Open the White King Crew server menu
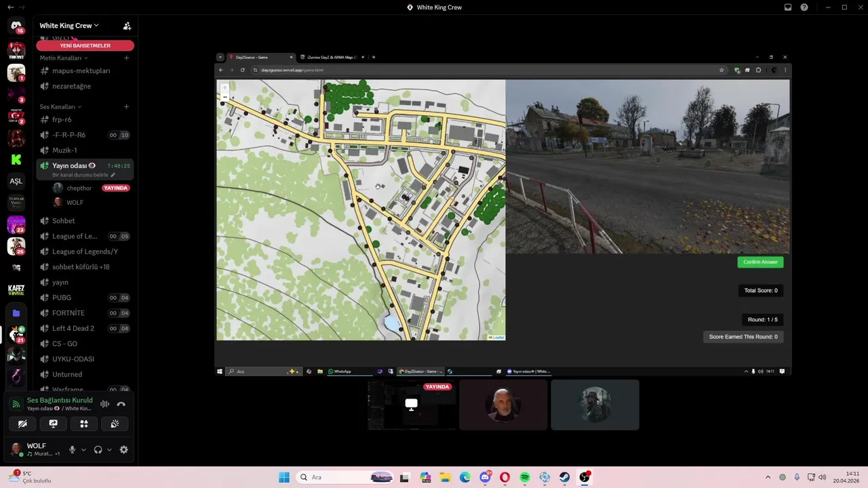 69,26
